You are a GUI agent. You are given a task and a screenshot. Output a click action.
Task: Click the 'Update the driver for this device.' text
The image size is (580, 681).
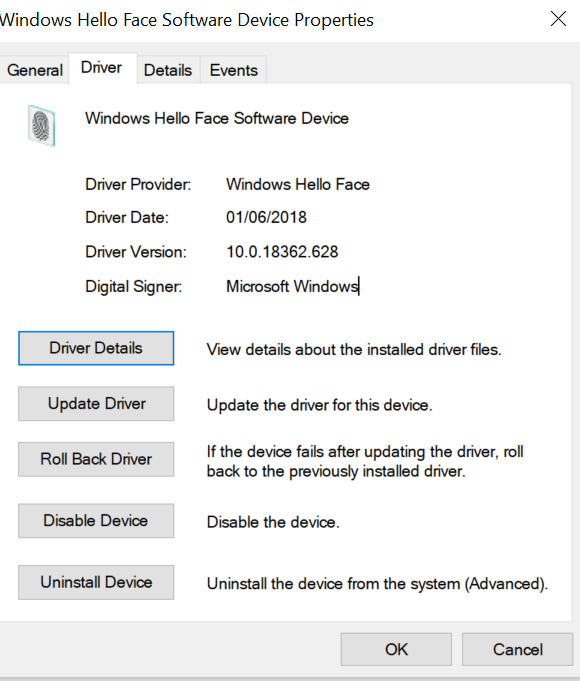(319, 405)
